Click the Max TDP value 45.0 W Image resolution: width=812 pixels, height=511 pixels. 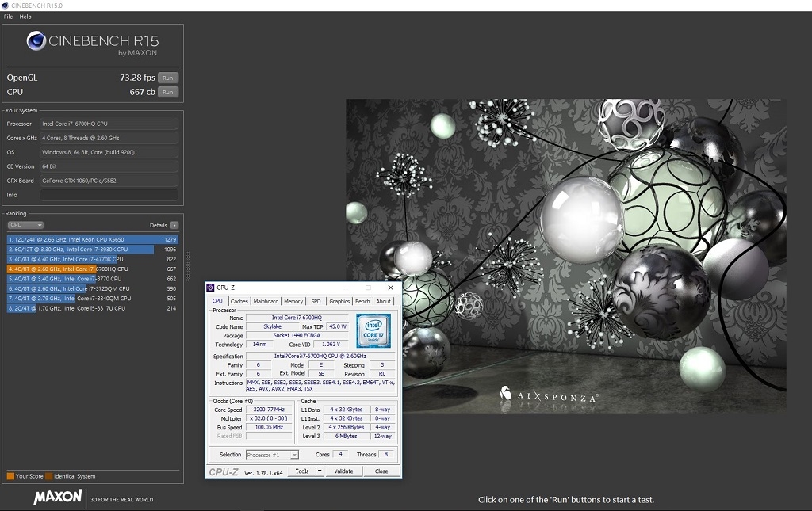[x=338, y=326]
